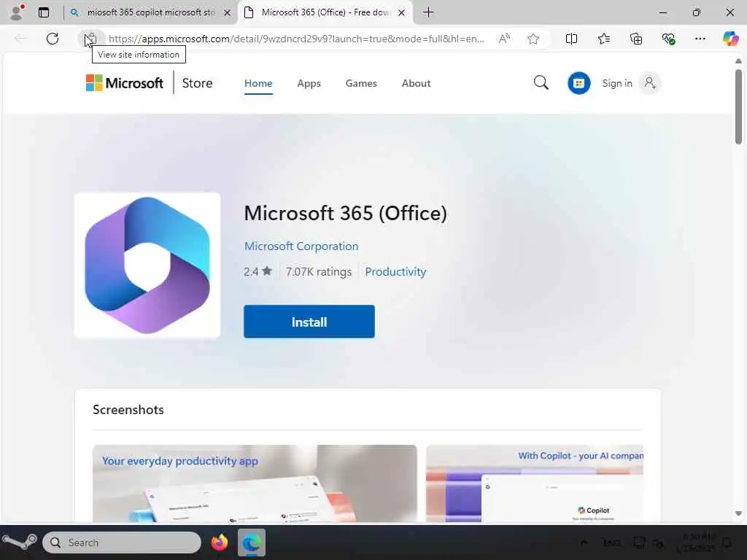Click the browser back arrow
747x560 pixels.
tap(20, 39)
